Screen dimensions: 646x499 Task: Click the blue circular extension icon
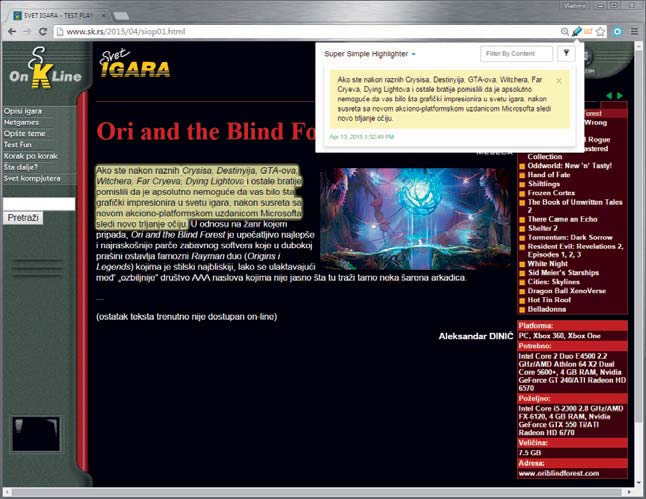[617, 31]
